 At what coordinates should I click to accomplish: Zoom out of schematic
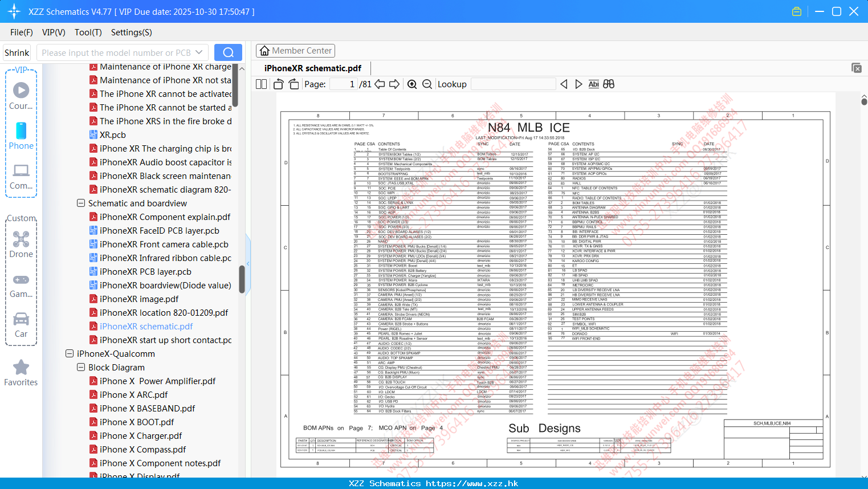click(x=427, y=84)
